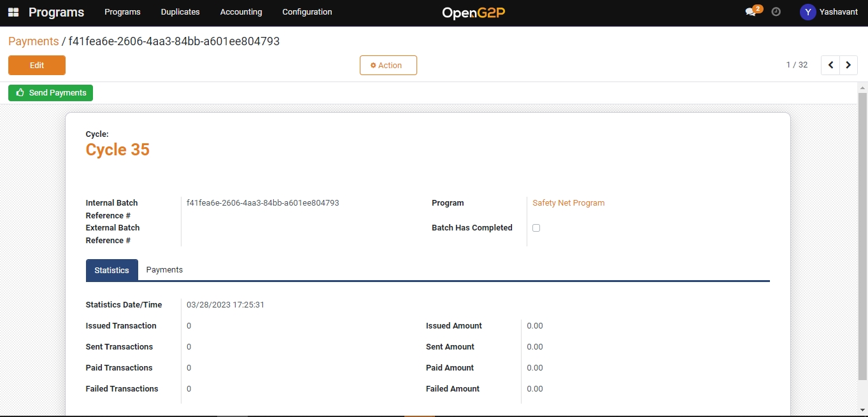868x417 pixels.
Task: Toggle the Batch Has Completed checkbox
Action: point(536,228)
